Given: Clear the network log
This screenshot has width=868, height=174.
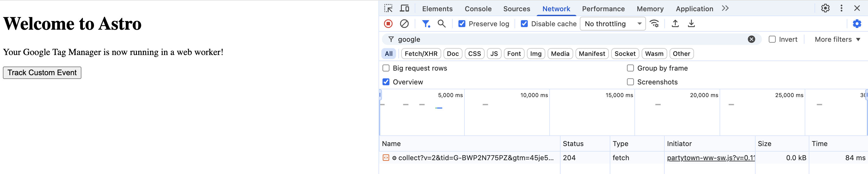Looking at the screenshot, I should pos(404,24).
